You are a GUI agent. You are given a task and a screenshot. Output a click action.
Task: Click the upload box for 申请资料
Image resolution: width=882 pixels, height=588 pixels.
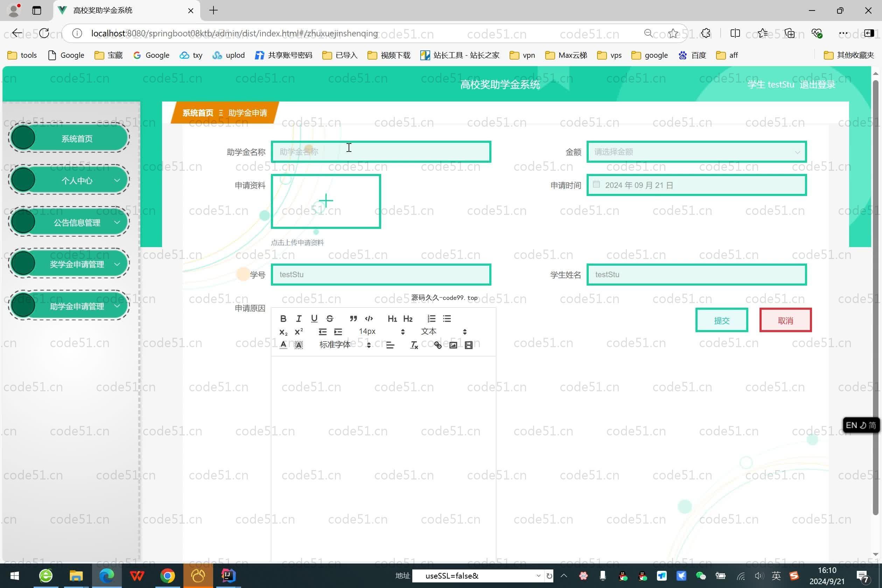tap(326, 201)
